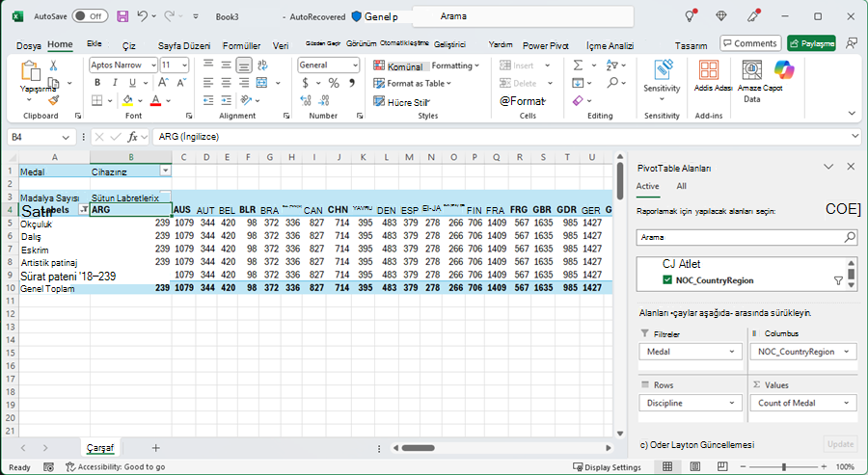Click the Paylaşma share button
The image size is (868, 475).
pyautogui.click(x=811, y=43)
